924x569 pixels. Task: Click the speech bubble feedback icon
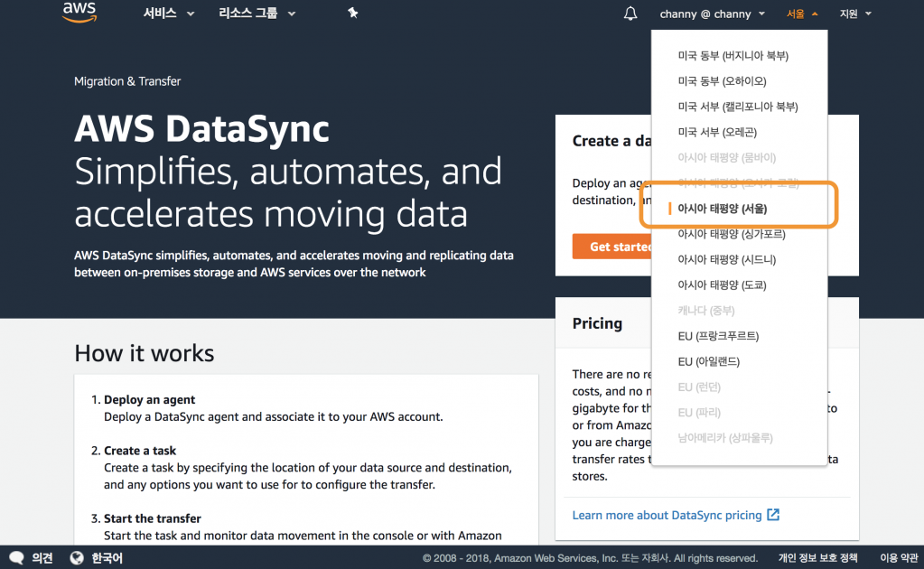pos(16,558)
